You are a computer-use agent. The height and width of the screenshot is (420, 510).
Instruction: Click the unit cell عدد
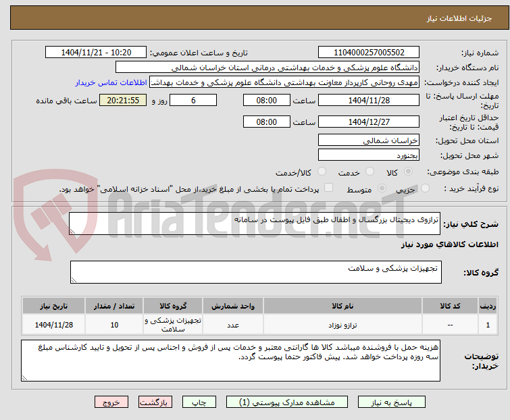[233, 325]
